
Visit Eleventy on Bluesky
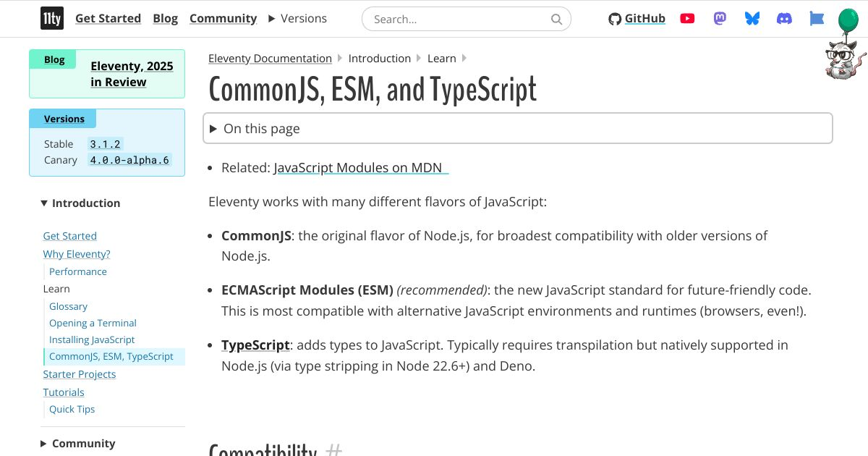tap(752, 18)
